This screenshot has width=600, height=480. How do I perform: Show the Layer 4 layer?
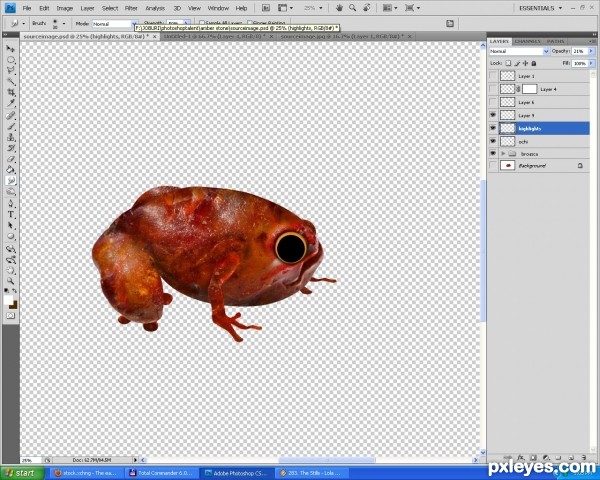493,89
